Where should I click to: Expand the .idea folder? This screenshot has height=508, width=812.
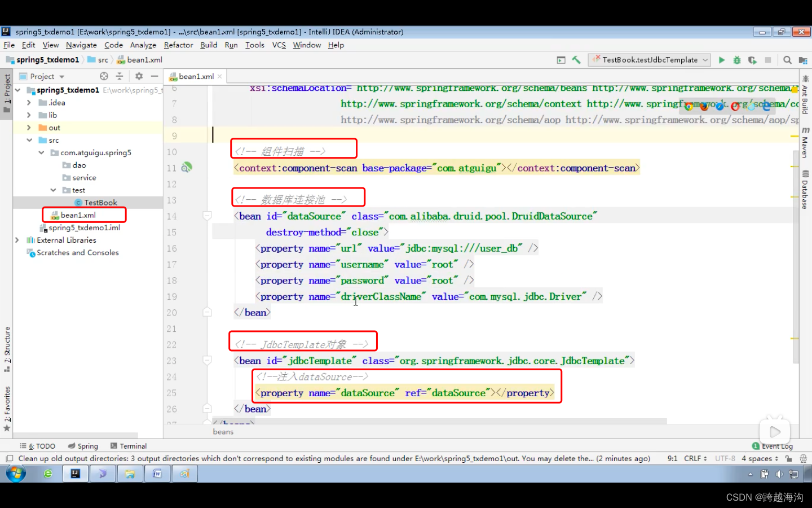click(29, 103)
